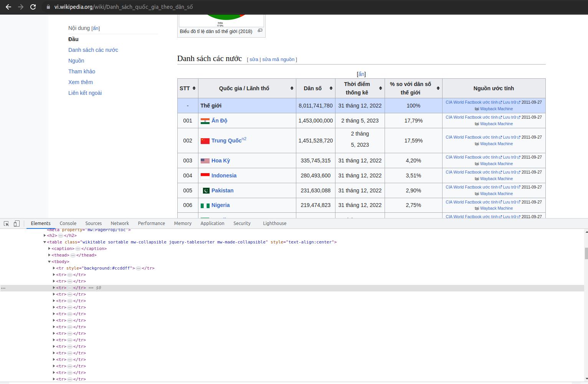Open the Network tab in DevTools
This screenshot has height=384, width=588.
point(120,223)
